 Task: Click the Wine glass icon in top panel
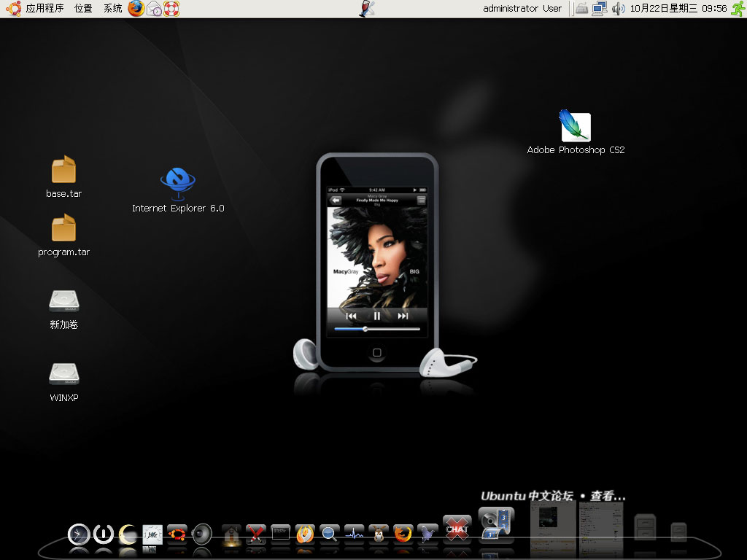click(x=367, y=9)
